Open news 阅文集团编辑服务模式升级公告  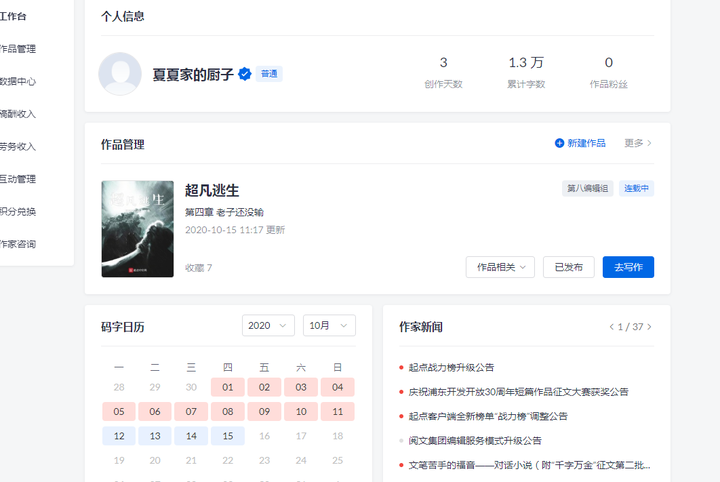coord(475,441)
